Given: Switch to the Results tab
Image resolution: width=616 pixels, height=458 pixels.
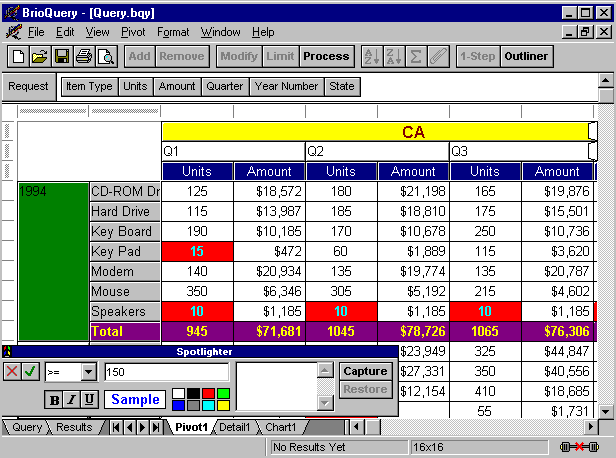Looking at the screenshot, I should coord(74,427).
